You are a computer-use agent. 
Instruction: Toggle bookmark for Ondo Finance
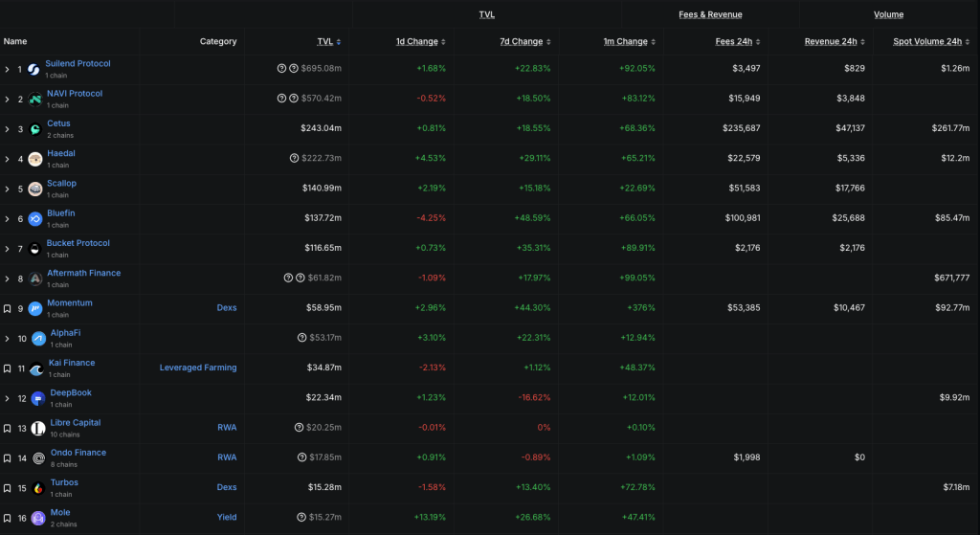coord(8,458)
